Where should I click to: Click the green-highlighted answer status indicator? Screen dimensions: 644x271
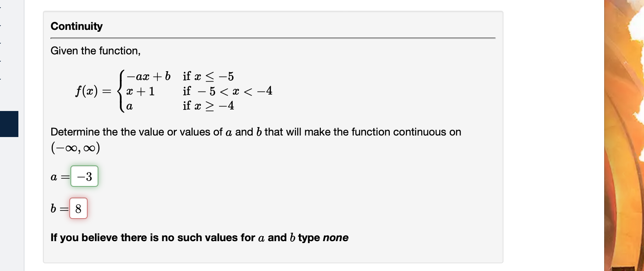(x=84, y=177)
